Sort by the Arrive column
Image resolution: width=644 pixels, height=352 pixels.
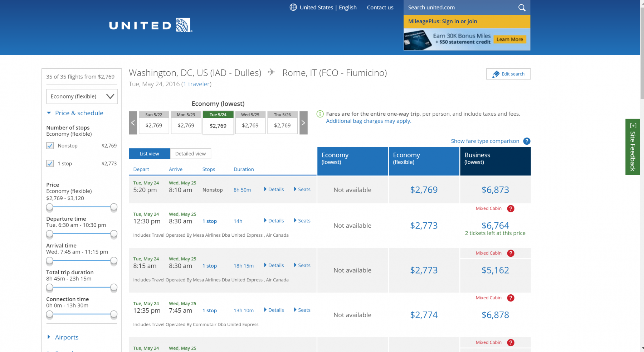pyautogui.click(x=176, y=169)
